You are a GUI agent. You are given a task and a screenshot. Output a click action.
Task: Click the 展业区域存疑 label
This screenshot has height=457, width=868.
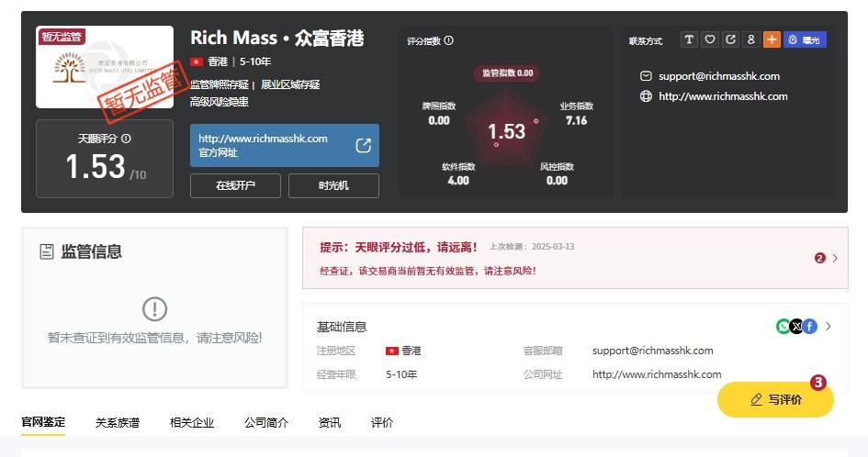290,84
